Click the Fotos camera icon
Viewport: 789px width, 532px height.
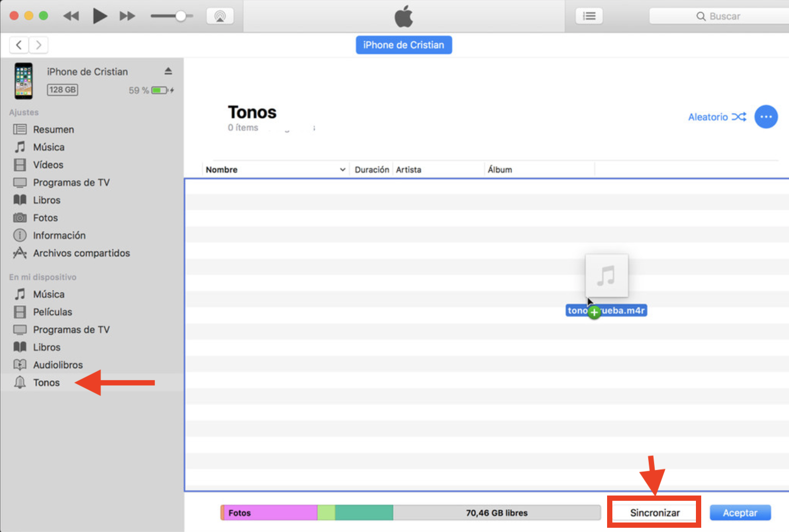pyautogui.click(x=20, y=218)
